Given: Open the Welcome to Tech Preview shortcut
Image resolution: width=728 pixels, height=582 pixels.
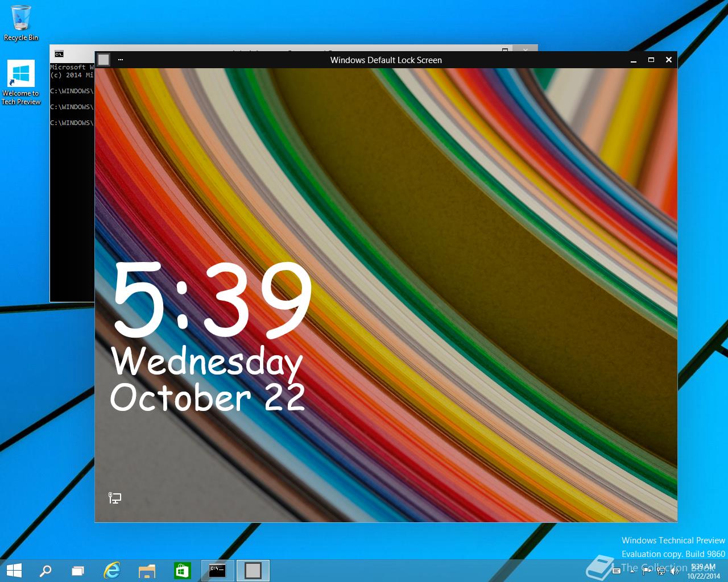Looking at the screenshot, I should tap(21, 83).
